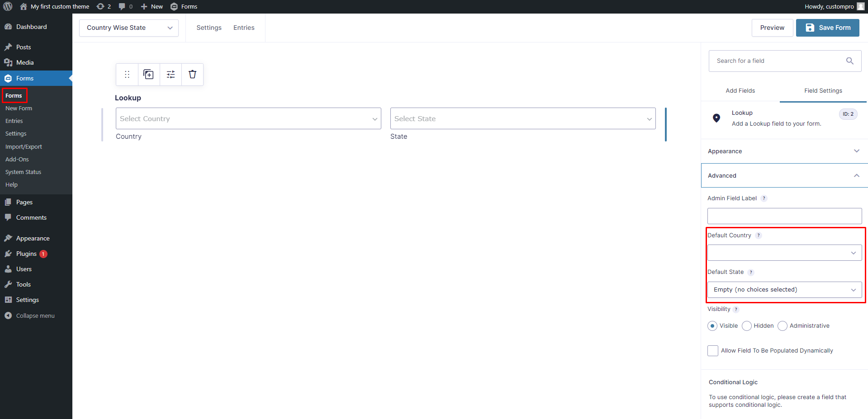Click the field drag handle icon

click(x=127, y=75)
